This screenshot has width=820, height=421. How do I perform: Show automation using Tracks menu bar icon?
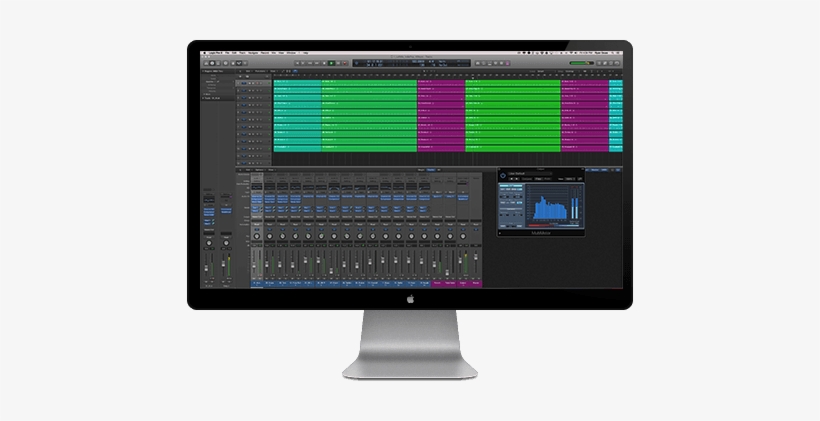[283, 71]
